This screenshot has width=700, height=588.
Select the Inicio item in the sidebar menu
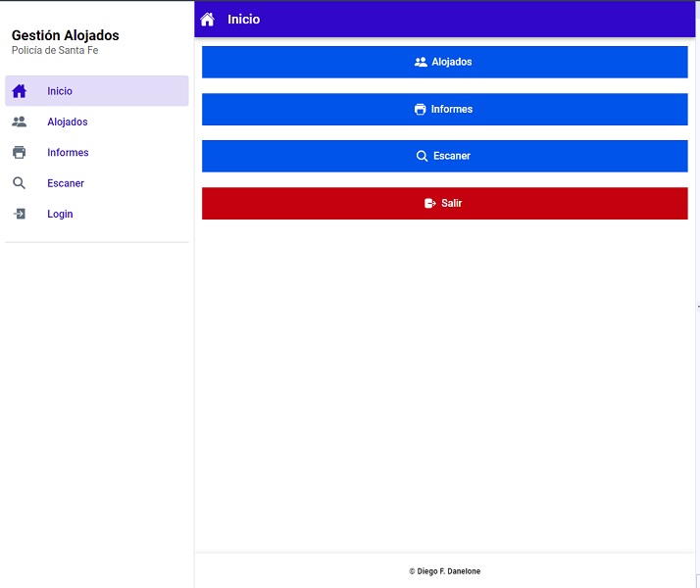[x=60, y=91]
